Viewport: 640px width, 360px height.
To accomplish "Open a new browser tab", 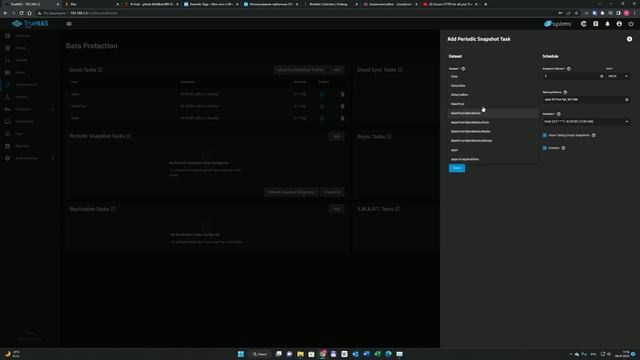I will point(486,4).
